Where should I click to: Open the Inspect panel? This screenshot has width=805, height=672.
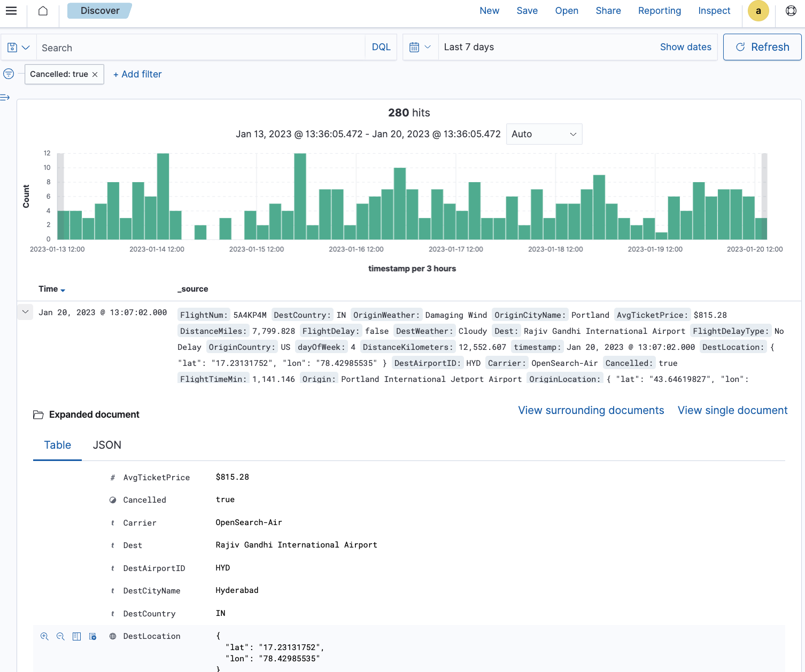pos(714,11)
